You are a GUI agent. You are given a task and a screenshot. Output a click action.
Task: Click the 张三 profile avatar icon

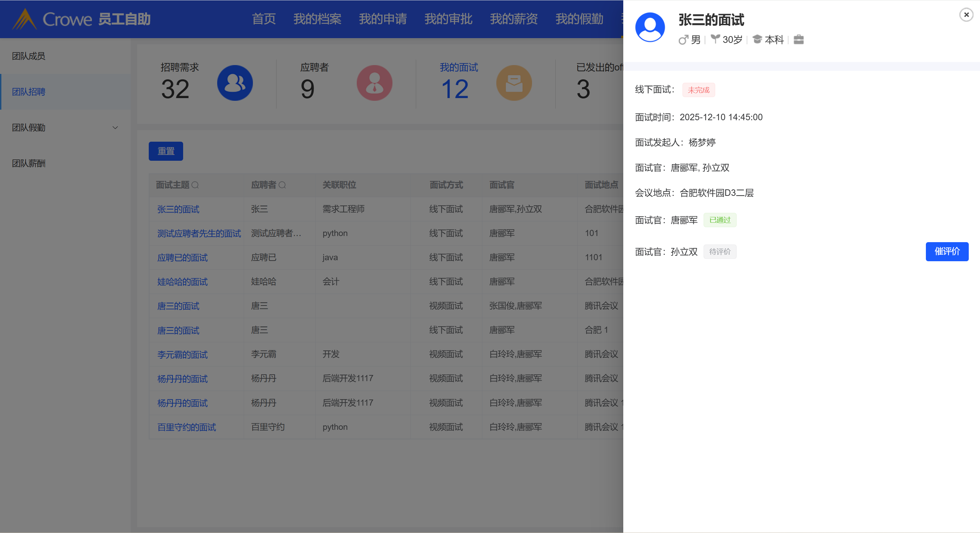(x=650, y=27)
